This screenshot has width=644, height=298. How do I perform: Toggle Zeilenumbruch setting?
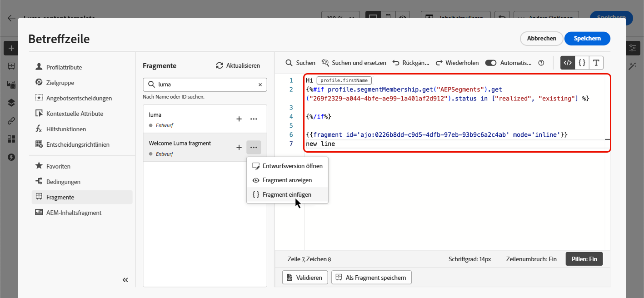[x=531, y=259]
